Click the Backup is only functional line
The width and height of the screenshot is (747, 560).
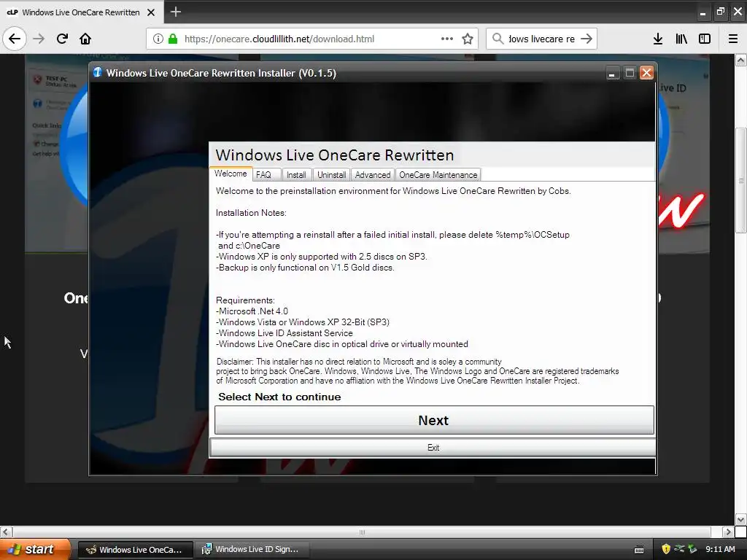pyautogui.click(x=305, y=268)
